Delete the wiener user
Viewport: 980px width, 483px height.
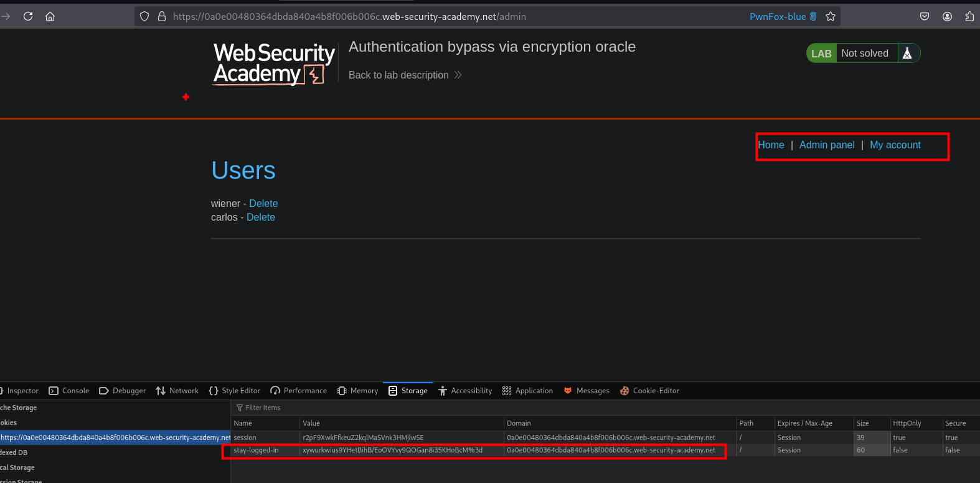click(263, 204)
